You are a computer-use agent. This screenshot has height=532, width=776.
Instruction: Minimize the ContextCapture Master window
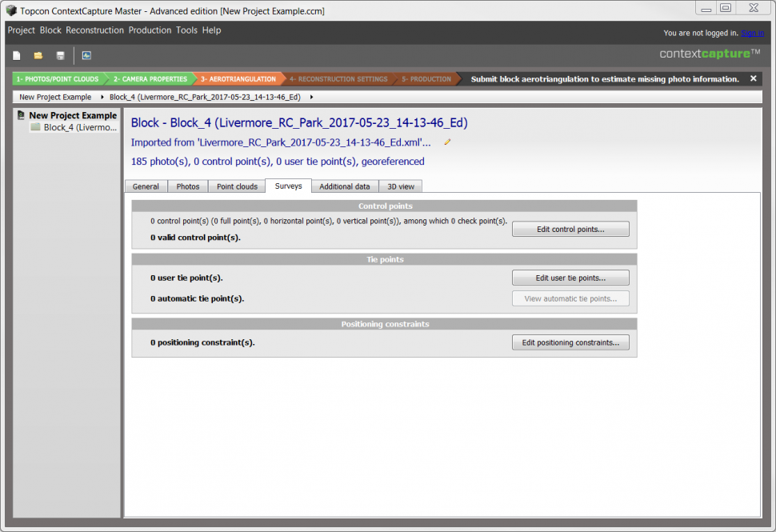[706, 9]
